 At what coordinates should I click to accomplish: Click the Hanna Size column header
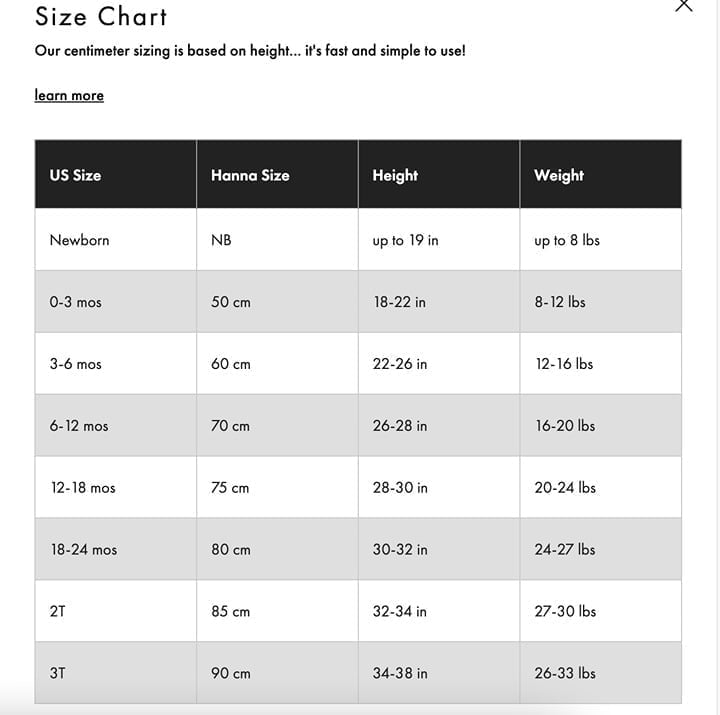[277, 175]
